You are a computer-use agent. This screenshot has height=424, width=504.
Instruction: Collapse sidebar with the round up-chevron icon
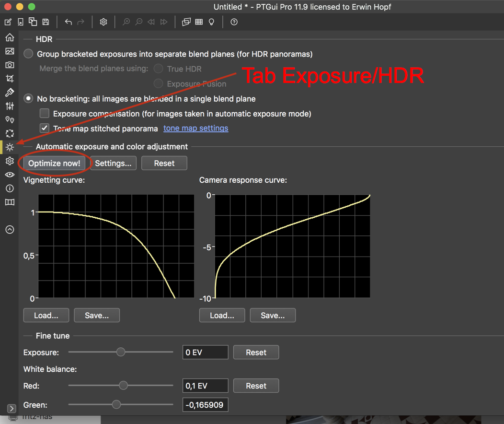click(x=10, y=229)
